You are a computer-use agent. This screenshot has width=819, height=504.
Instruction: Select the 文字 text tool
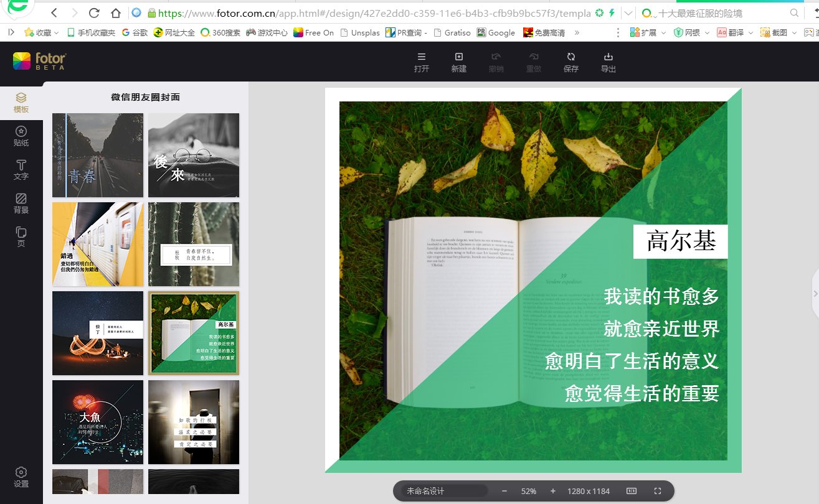point(21,170)
